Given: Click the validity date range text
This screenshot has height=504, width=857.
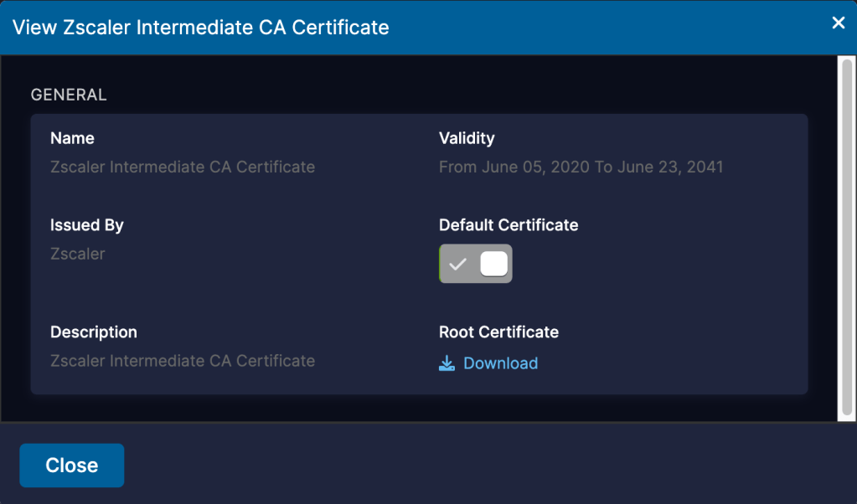Looking at the screenshot, I should 581,167.
